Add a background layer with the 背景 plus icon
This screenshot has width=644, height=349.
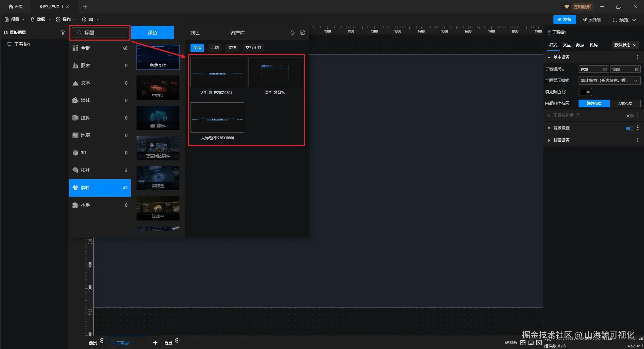pos(177,341)
